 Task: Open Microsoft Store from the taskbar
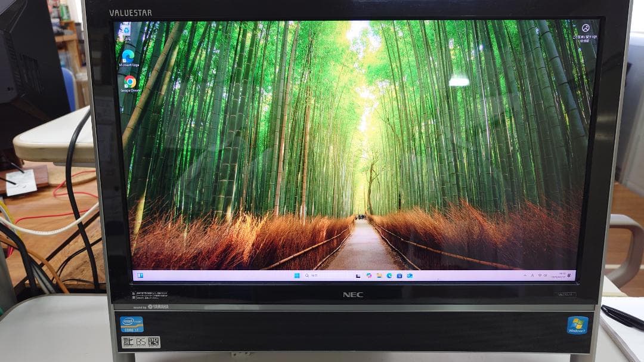400,274
